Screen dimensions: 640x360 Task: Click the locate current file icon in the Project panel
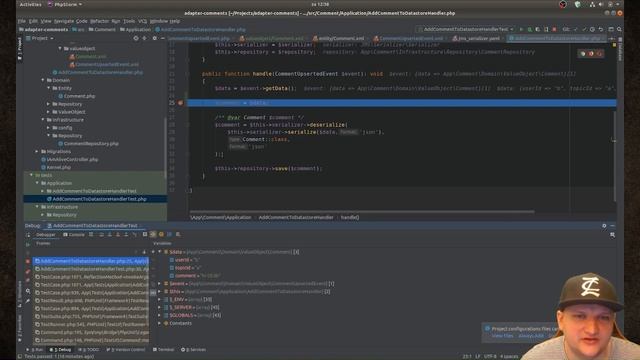(136, 38)
